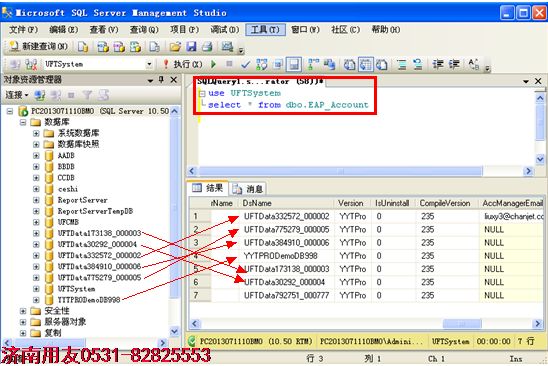548x366 pixels.
Task: Expand the UFCMB database node
Action: 36,222
